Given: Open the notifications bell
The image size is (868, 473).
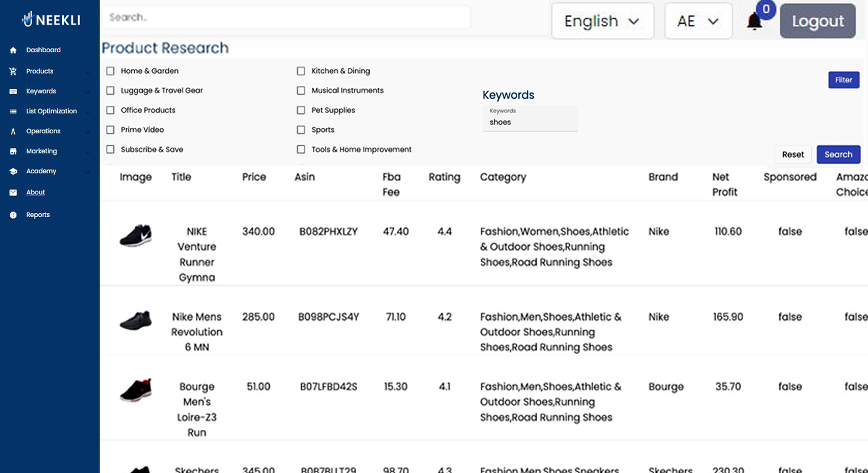Looking at the screenshot, I should (x=754, y=21).
